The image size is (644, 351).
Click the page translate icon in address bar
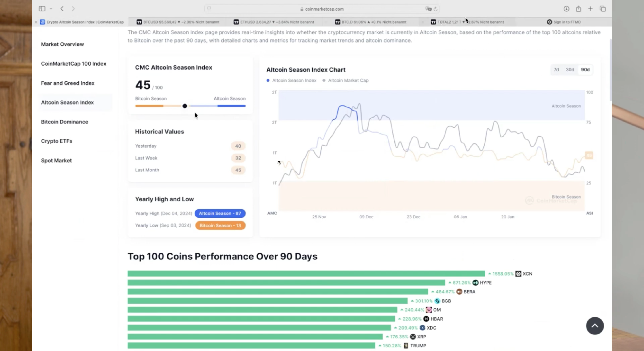click(x=428, y=9)
